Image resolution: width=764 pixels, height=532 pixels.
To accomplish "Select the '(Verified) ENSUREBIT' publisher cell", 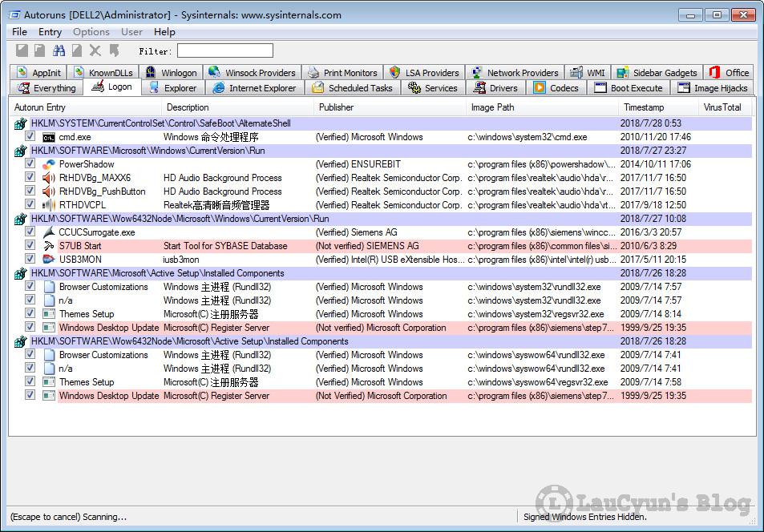I will [358, 164].
